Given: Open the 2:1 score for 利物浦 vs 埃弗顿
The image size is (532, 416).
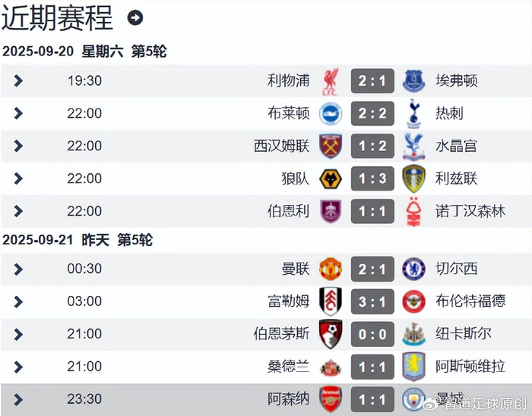Looking at the screenshot, I should pos(372,80).
